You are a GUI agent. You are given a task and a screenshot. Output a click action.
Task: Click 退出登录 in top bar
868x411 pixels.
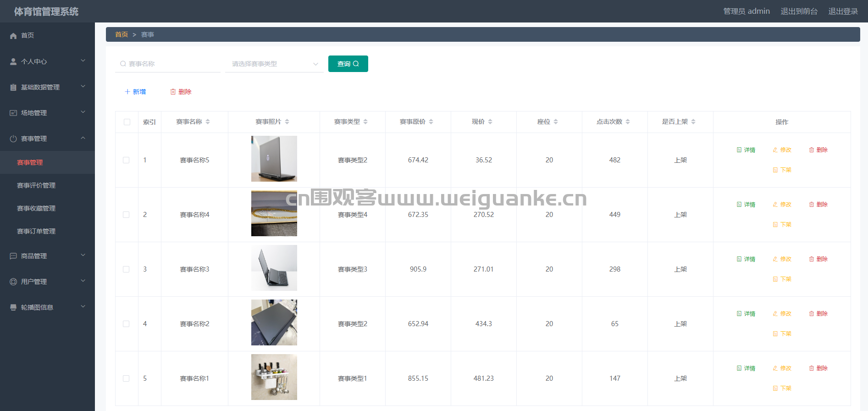click(x=843, y=11)
